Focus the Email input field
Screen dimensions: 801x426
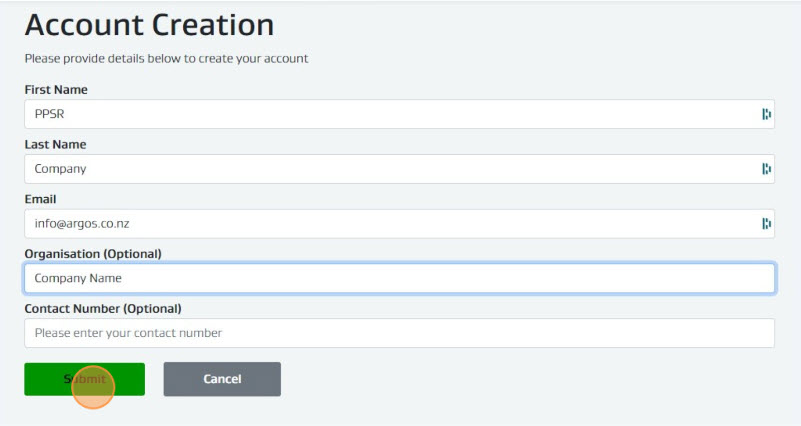click(399, 223)
